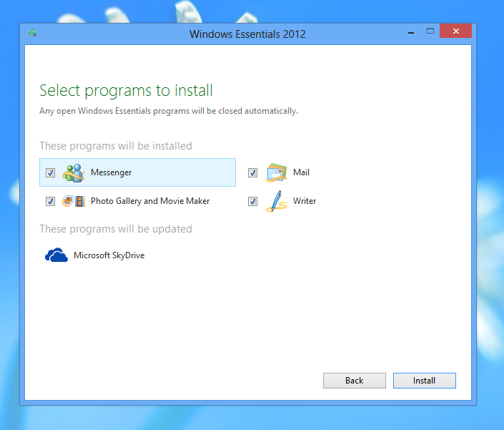
Task: Go to previous step with Back button
Action: [x=354, y=381]
